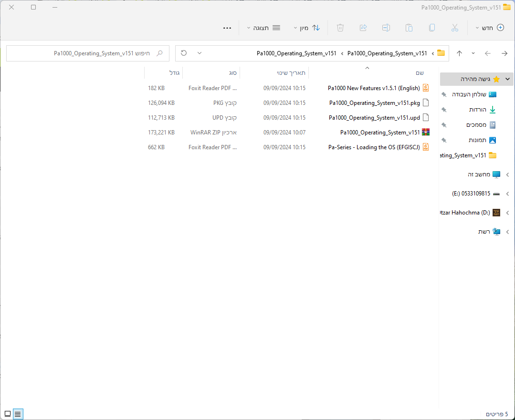Click the date cell 09/09/2024 10:07

pyautogui.click(x=284, y=132)
